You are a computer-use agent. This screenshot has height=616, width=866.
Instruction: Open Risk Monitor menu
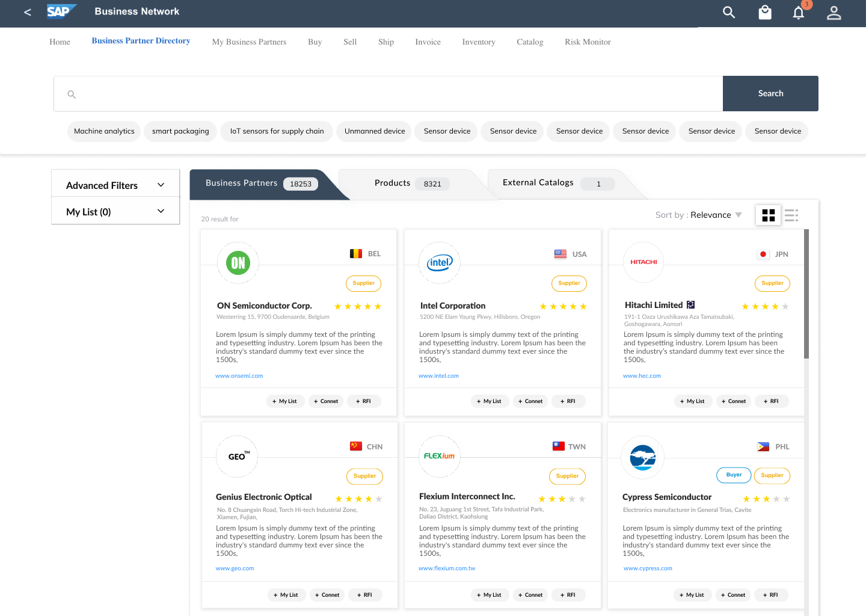coord(588,42)
